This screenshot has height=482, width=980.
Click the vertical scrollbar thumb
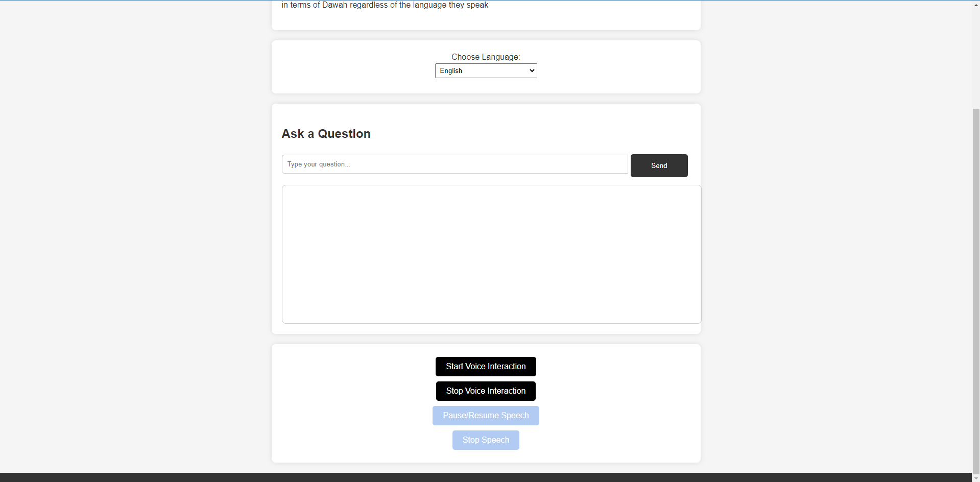(976, 291)
